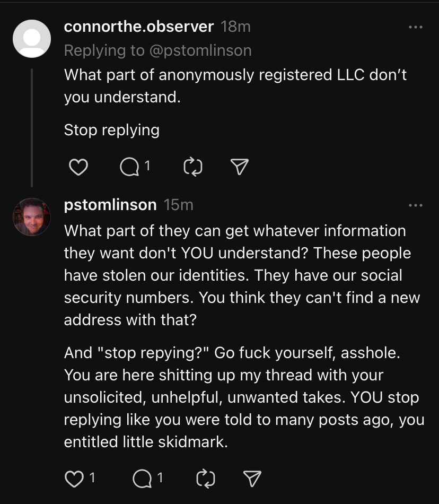View pstomlinson's profile photo
This screenshot has width=439, height=504.
coord(32,217)
